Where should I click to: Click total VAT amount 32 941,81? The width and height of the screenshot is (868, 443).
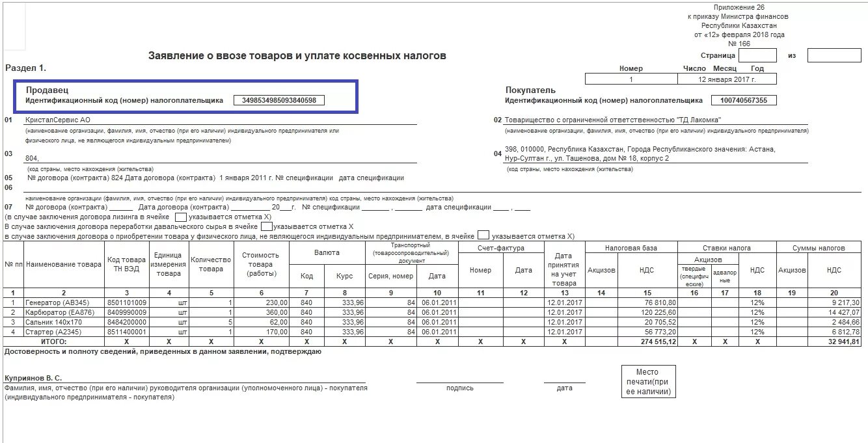point(843,341)
